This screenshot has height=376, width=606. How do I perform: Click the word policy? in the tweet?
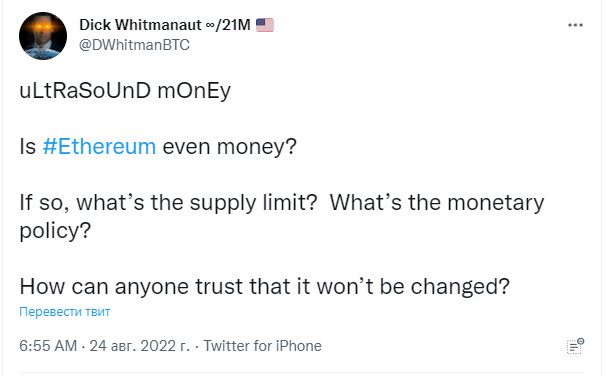(55, 231)
